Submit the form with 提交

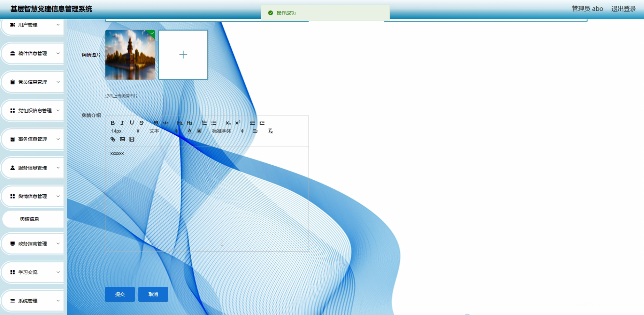(120, 294)
